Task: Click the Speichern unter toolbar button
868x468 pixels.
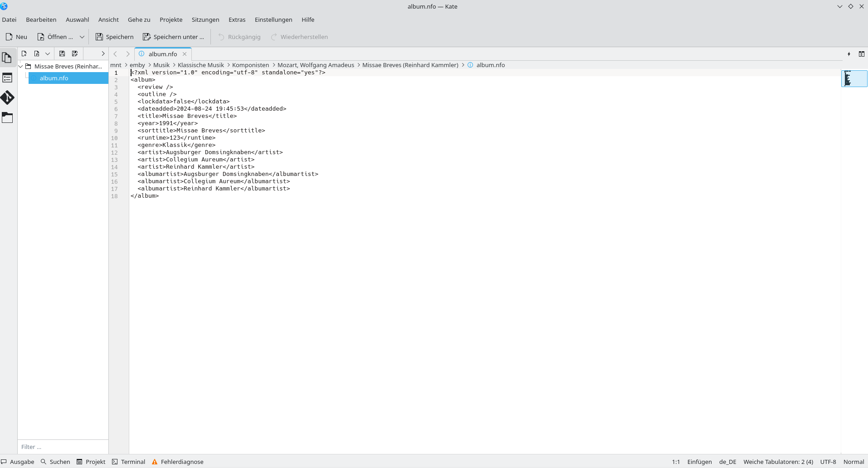Action: pyautogui.click(x=173, y=37)
